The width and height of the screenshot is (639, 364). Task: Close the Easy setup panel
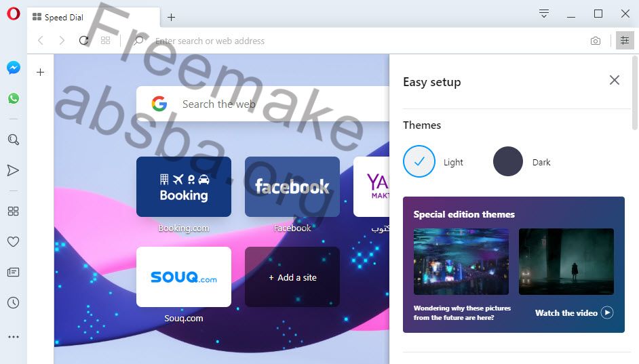(615, 80)
